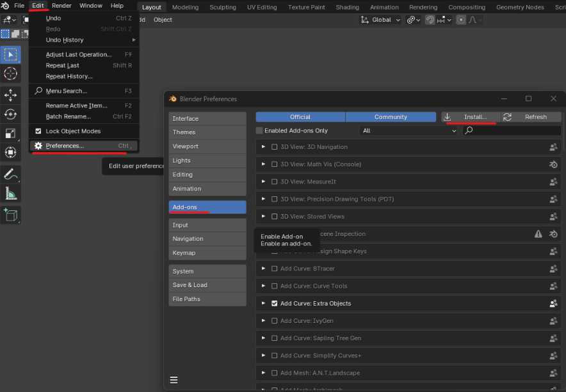Open the Global transform orientation dropdown

tap(381, 20)
